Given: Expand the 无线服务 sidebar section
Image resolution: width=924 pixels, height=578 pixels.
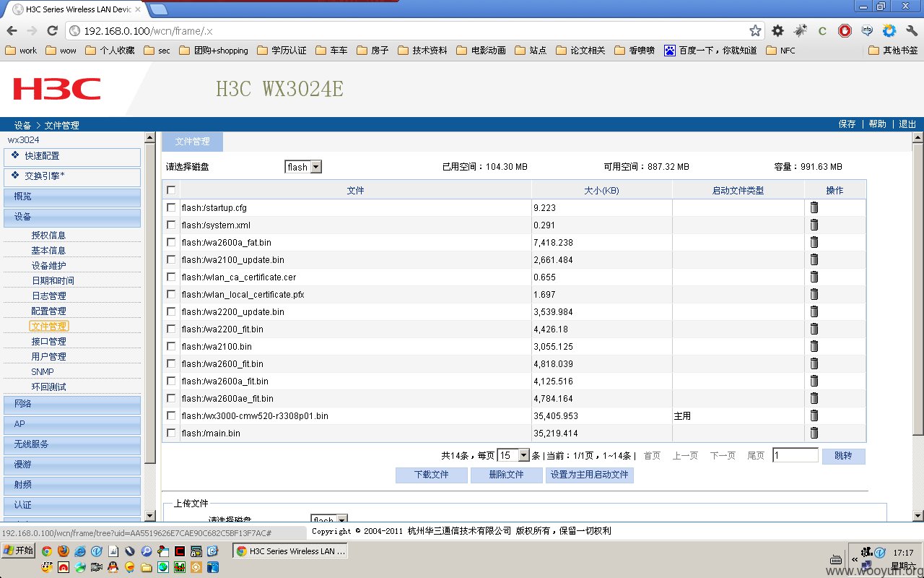Looking at the screenshot, I should click(72, 444).
